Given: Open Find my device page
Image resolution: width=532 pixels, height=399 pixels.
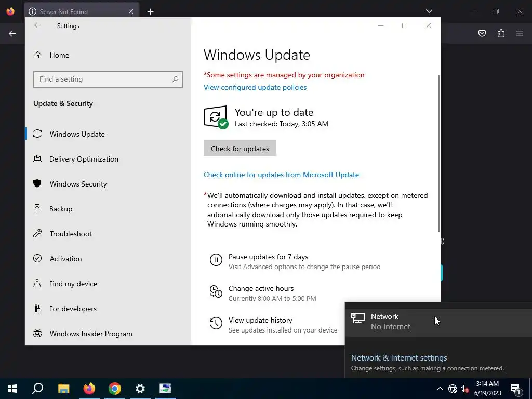Looking at the screenshot, I should point(73,284).
